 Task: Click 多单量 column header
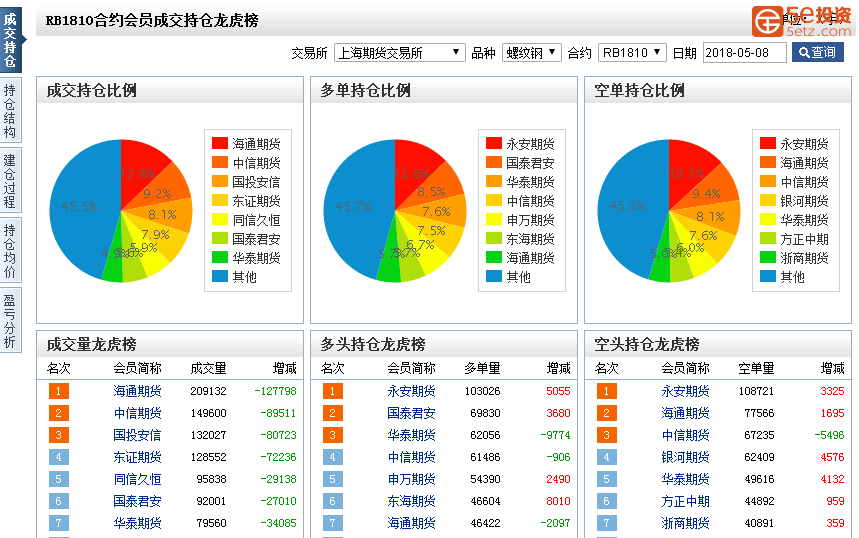tap(482, 368)
